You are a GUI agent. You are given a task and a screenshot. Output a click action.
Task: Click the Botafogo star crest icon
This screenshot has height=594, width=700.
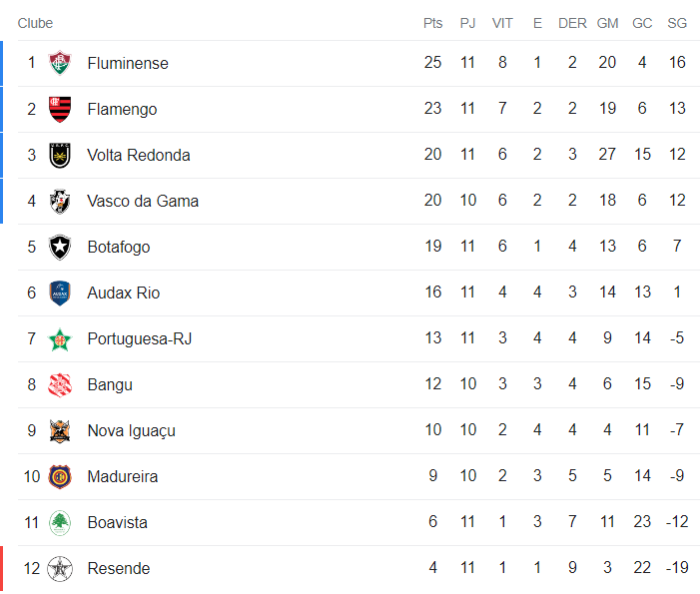point(60,247)
